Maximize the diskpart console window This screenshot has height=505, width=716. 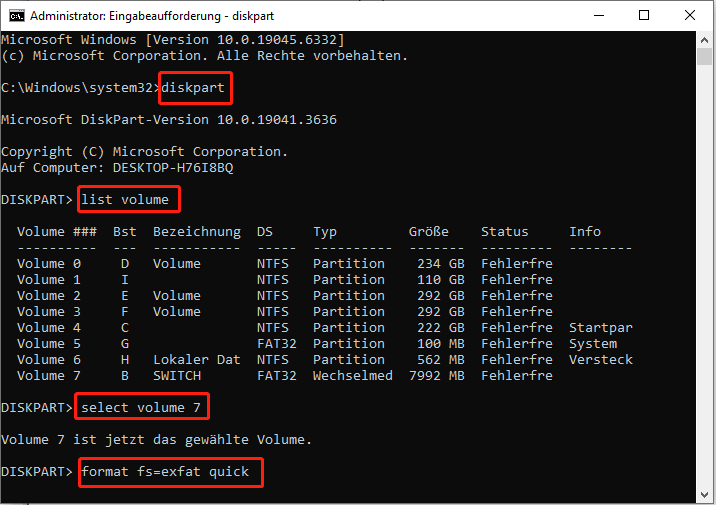tap(645, 15)
